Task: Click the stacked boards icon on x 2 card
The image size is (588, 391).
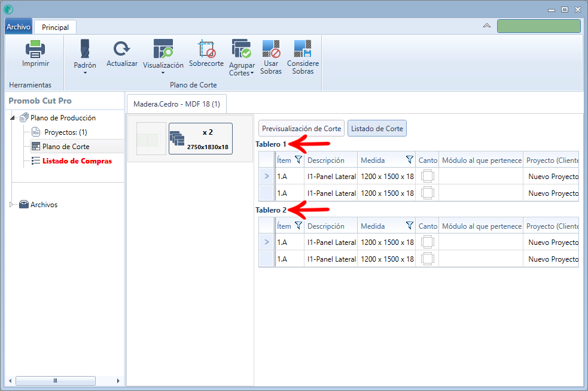Action: click(x=177, y=138)
